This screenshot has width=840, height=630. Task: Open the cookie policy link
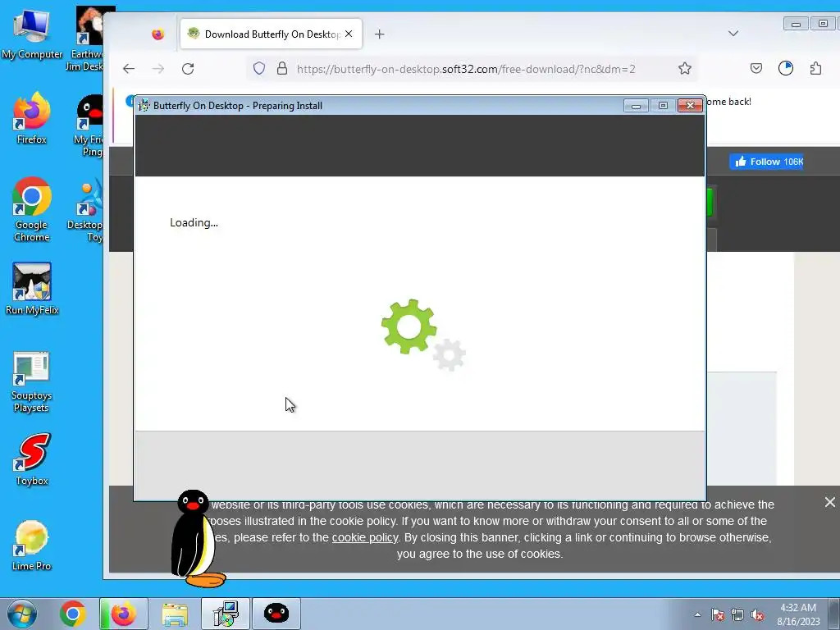tap(365, 537)
